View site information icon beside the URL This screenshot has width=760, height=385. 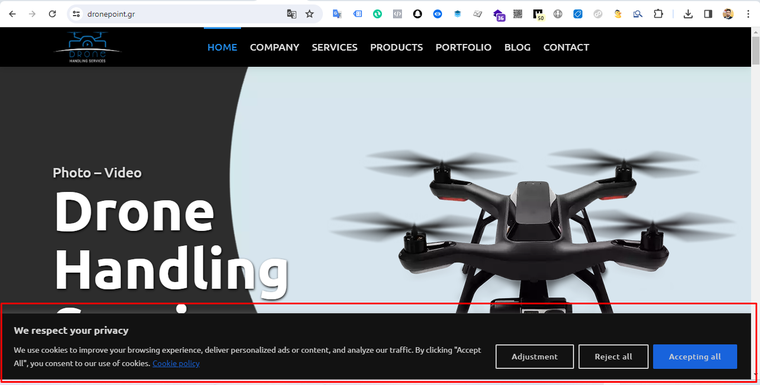(76, 14)
